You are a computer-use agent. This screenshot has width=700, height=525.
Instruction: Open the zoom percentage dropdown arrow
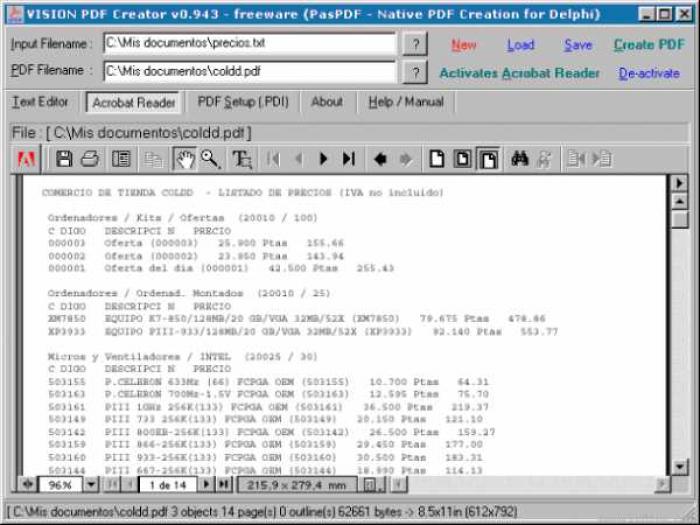tap(91, 484)
